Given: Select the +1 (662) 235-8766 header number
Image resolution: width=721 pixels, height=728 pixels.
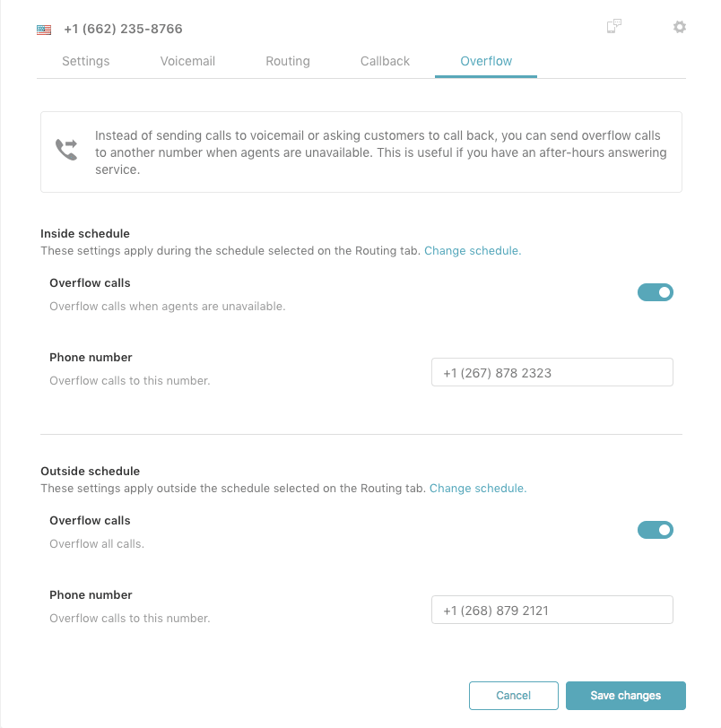Looking at the screenshot, I should 123,29.
